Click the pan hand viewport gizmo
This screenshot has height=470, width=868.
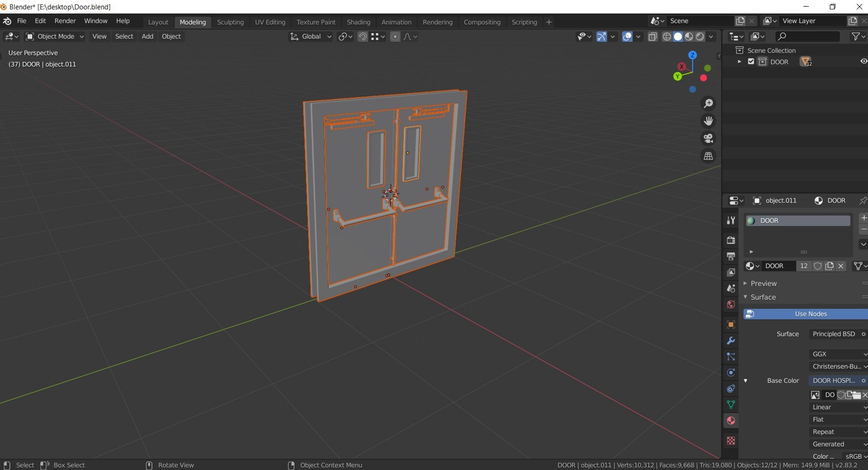708,121
